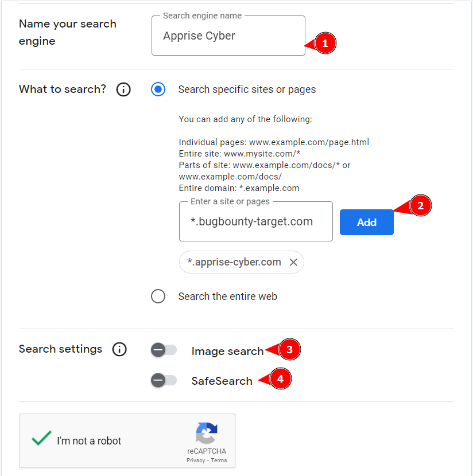Select "Search specific sites or pages" option
This screenshot has width=473, height=476.
[x=158, y=89]
